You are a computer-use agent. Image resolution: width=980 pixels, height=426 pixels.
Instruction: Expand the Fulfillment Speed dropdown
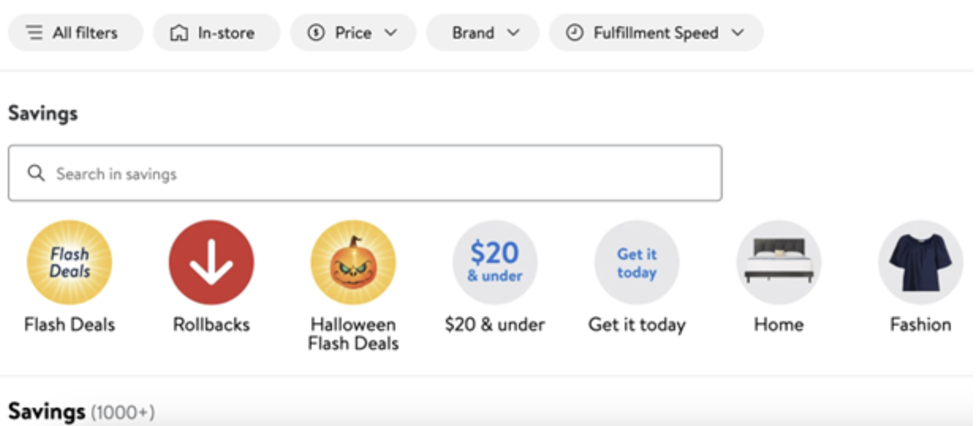tap(656, 33)
